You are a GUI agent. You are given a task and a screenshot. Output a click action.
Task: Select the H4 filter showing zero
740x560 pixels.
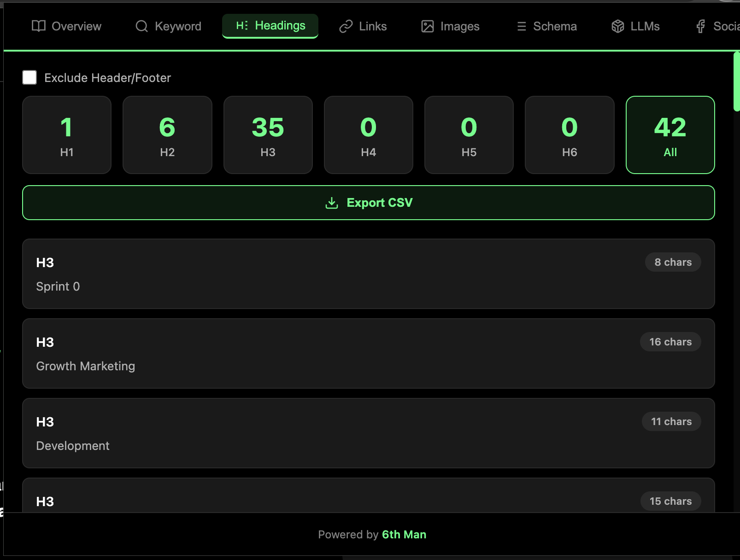[368, 134]
